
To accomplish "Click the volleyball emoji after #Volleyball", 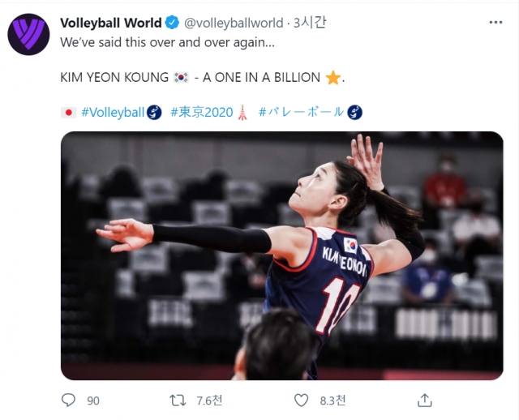I will pyautogui.click(x=154, y=113).
